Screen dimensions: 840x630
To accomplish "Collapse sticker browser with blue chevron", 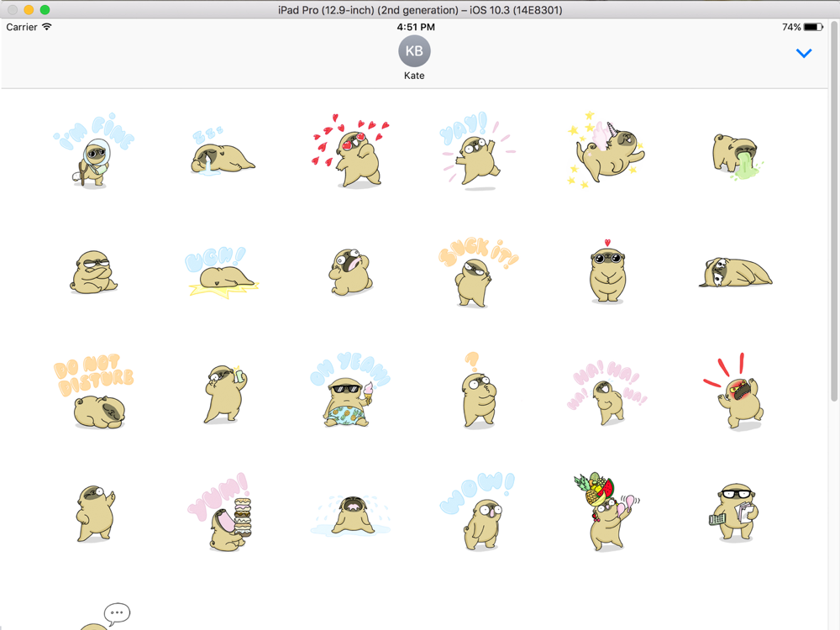I will click(804, 53).
